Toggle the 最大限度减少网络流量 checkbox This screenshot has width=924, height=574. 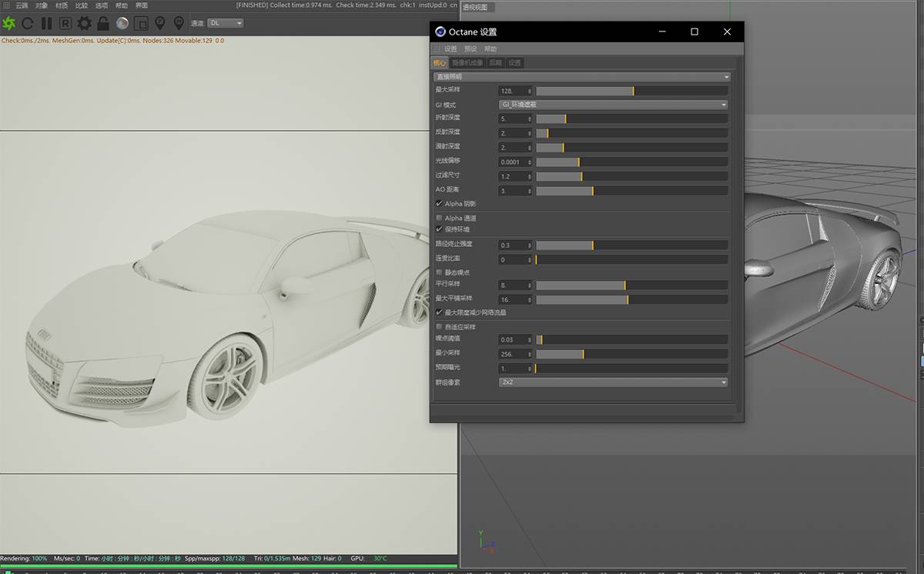pyautogui.click(x=439, y=312)
